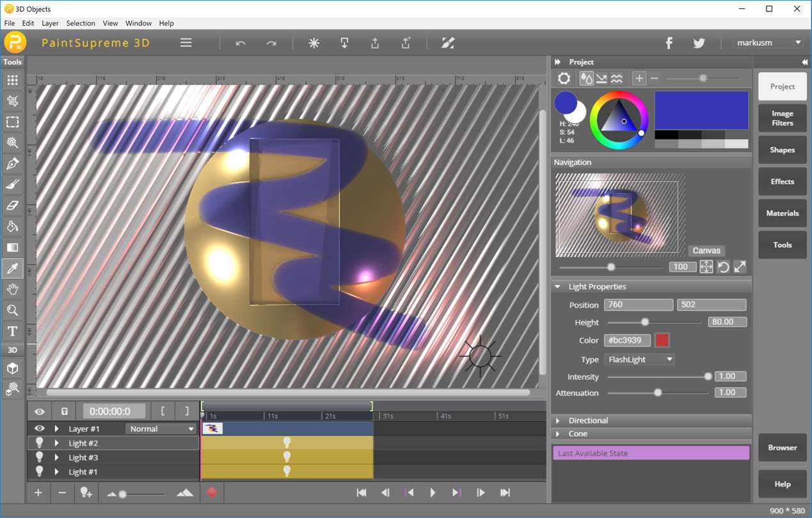812x518 pixels.
Task: Open the hamburger menu in header
Action: pyautogui.click(x=186, y=43)
